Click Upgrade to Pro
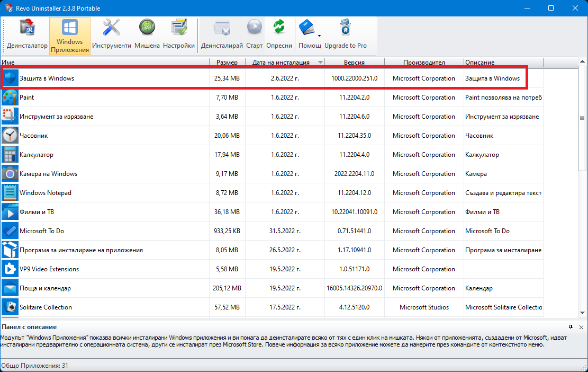Image resolution: width=588 pixels, height=372 pixels. (x=346, y=36)
